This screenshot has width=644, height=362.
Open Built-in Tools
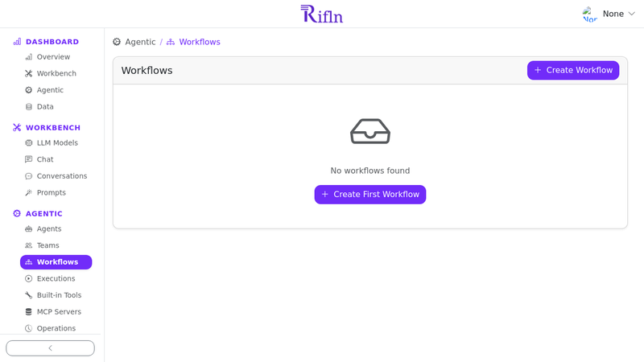(59, 295)
